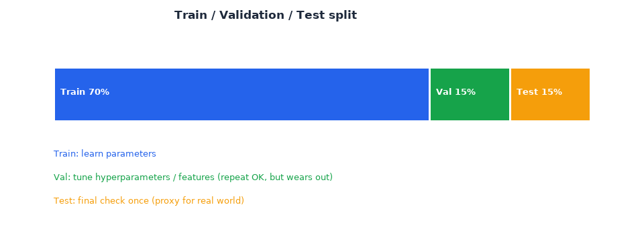Click the divider between Val and Test blocks
Viewport: 644px width, 242px height.
point(510,94)
